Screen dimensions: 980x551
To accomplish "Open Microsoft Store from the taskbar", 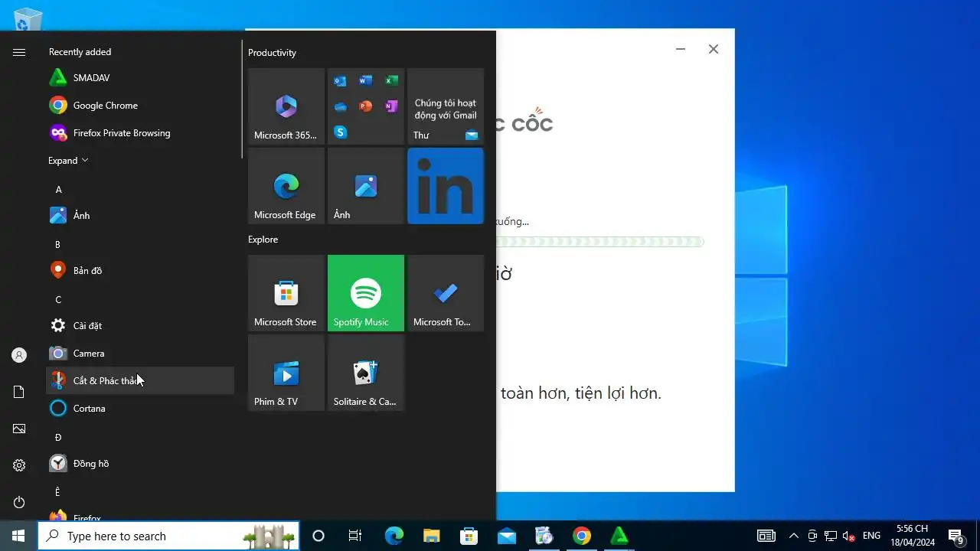I will 469,536.
